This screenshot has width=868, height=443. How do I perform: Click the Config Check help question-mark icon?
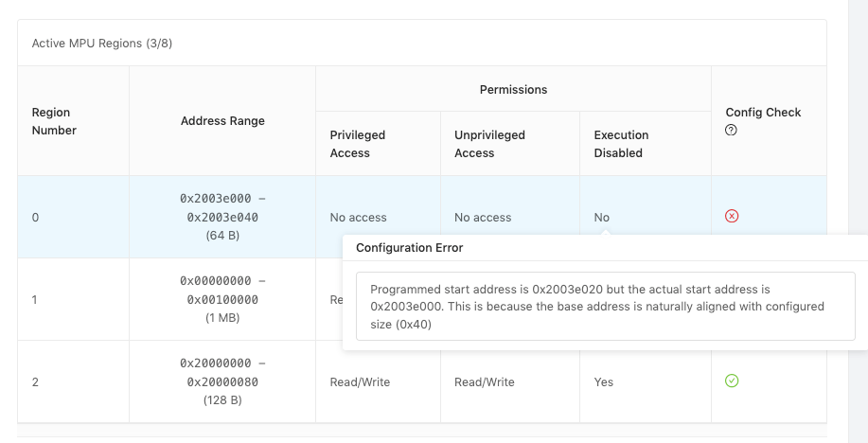[731, 131]
